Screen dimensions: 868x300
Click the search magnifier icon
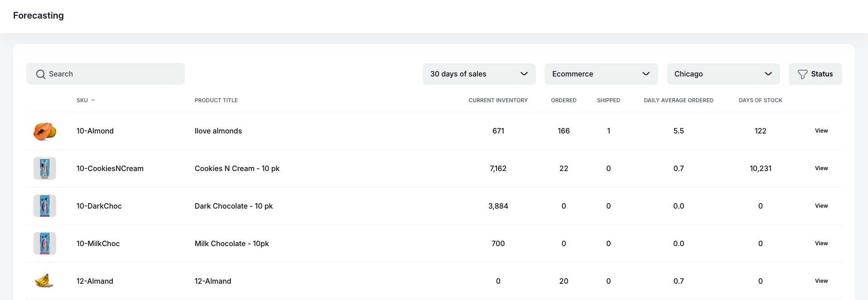(x=41, y=74)
